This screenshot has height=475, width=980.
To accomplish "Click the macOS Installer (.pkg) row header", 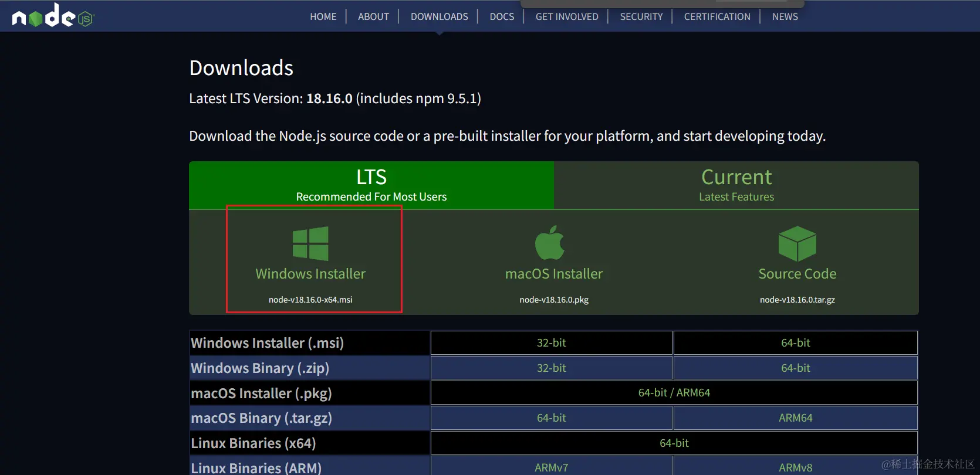I will [x=309, y=393].
